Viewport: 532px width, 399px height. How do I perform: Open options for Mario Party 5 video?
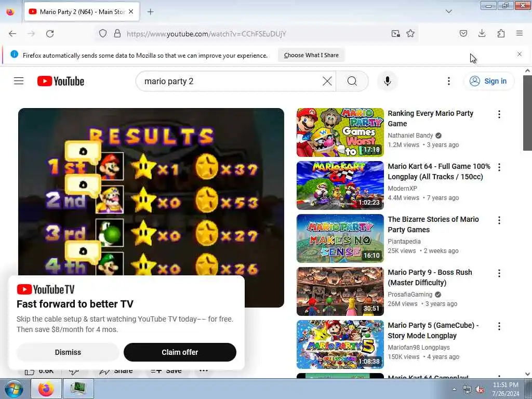coord(499,326)
